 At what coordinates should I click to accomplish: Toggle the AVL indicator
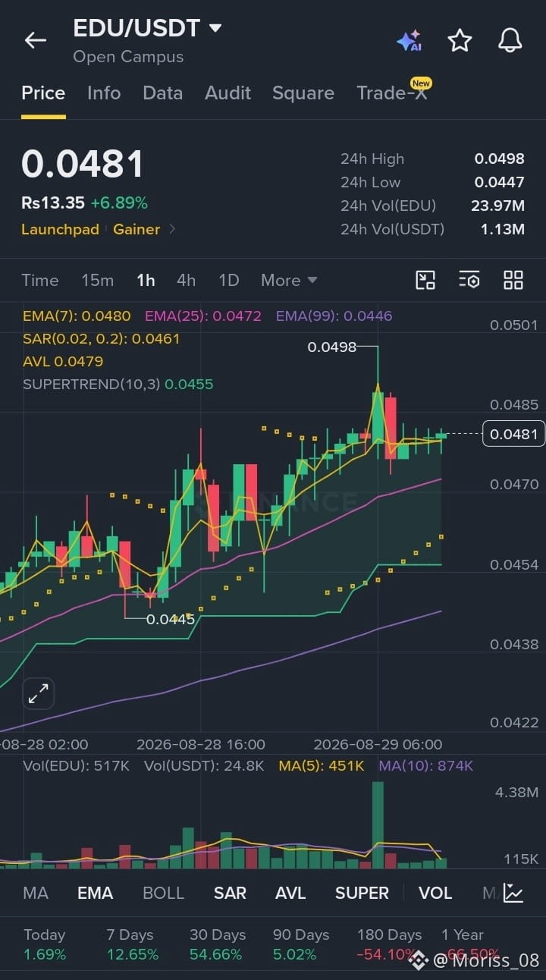[x=290, y=893]
